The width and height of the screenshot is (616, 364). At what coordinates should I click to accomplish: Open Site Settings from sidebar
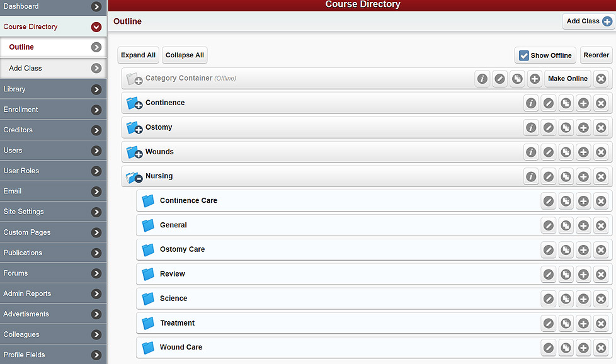[x=53, y=212]
